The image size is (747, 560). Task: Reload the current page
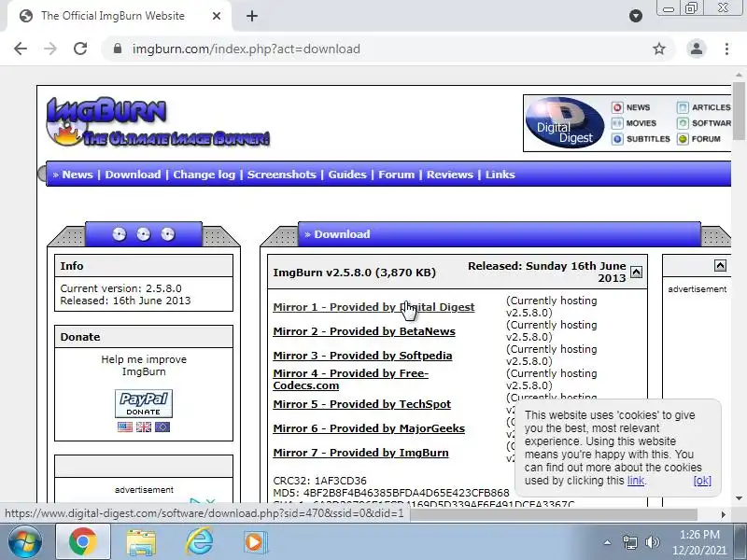(x=80, y=49)
